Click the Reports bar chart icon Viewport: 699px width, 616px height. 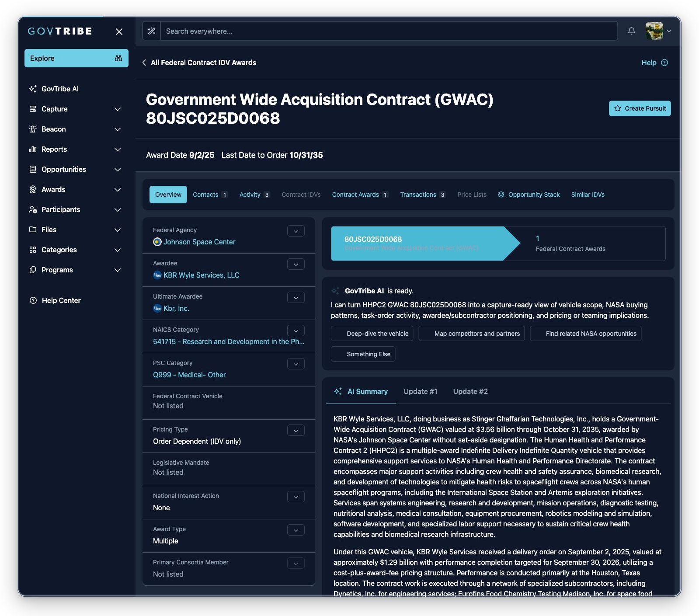[33, 149]
